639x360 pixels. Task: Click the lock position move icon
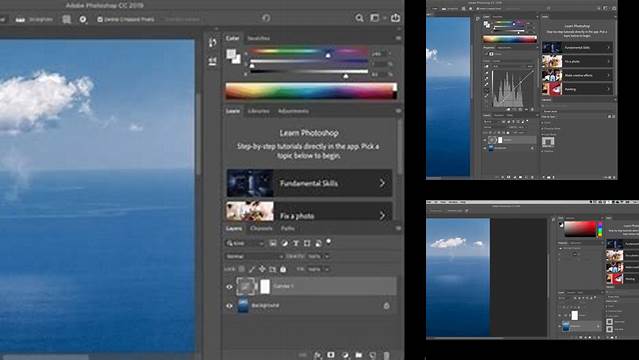(x=262, y=269)
